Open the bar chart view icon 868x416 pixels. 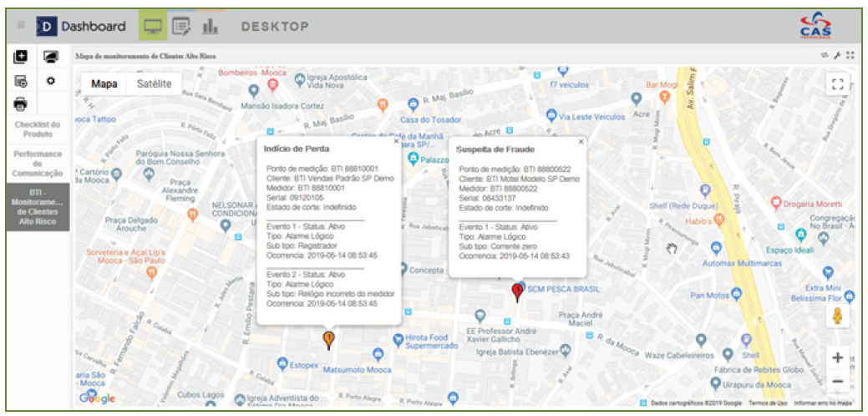[210, 26]
